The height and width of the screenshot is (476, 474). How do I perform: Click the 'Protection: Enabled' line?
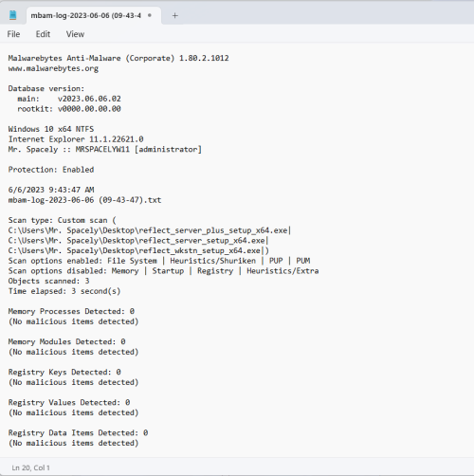coord(51,170)
